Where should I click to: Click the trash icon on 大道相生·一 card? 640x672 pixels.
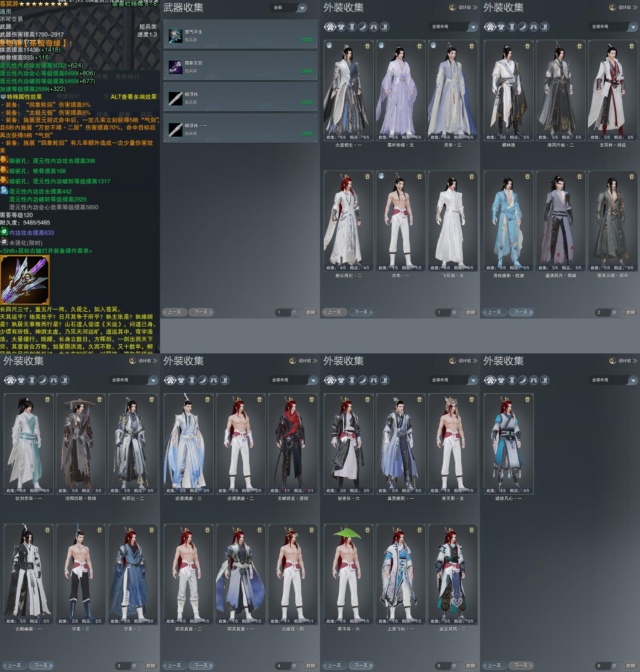pos(368,46)
